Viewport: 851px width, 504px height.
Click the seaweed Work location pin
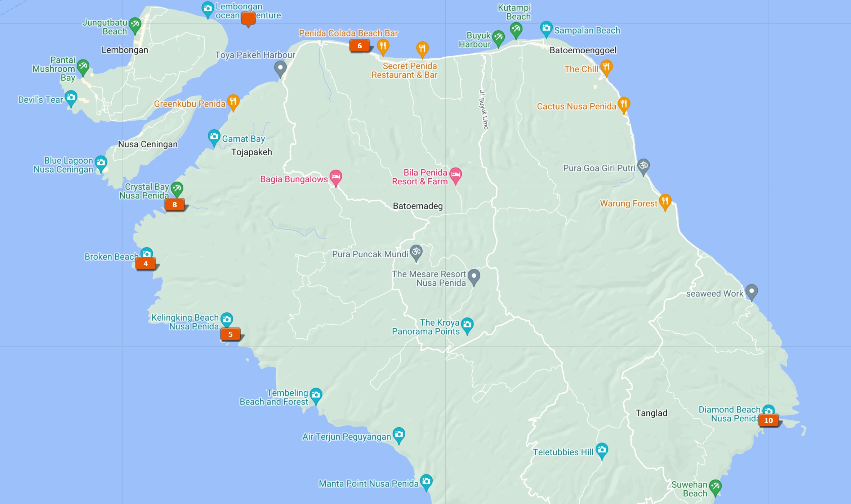(x=751, y=291)
